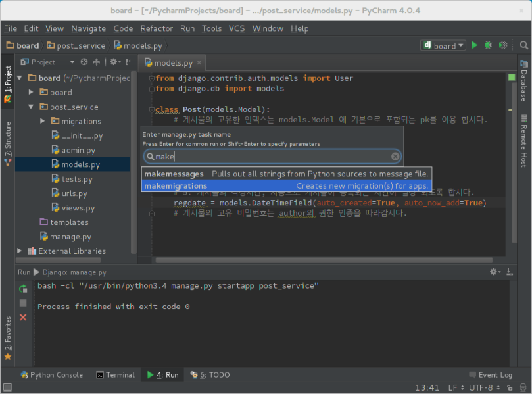The image size is (532, 394).
Task: Run the board configuration with green play
Action: [x=474, y=45]
